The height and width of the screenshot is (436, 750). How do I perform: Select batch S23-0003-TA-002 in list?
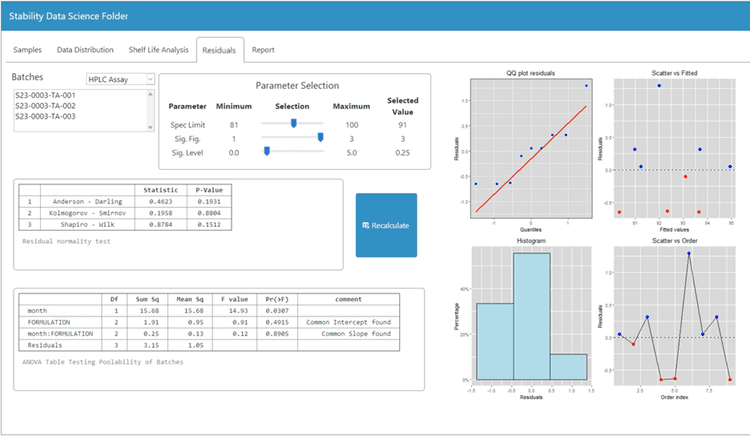45,106
